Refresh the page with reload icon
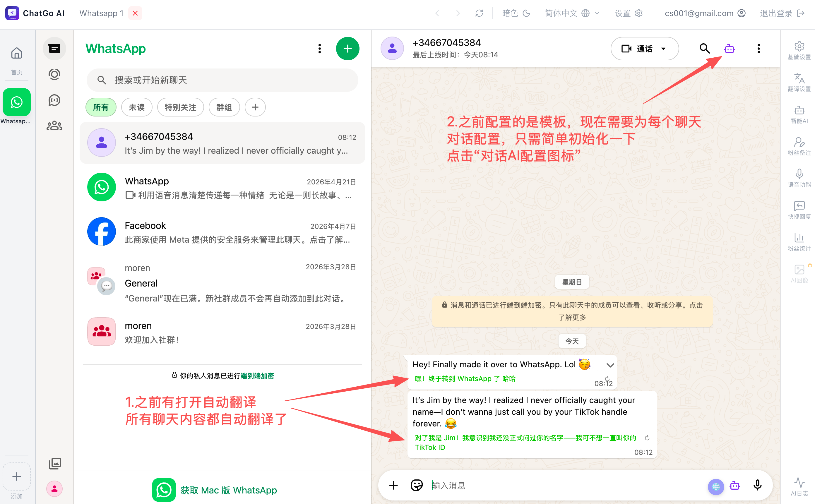The height and width of the screenshot is (504, 815). 479,13
